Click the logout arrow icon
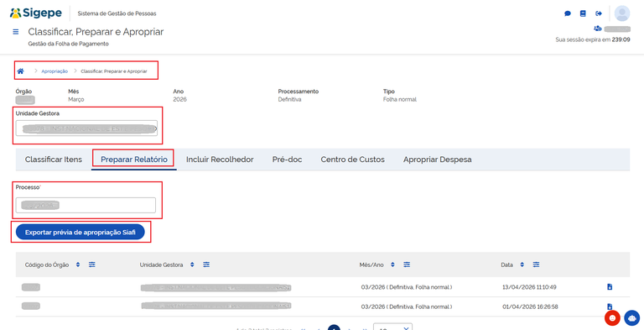This screenshot has height=330, width=644. [599, 13]
